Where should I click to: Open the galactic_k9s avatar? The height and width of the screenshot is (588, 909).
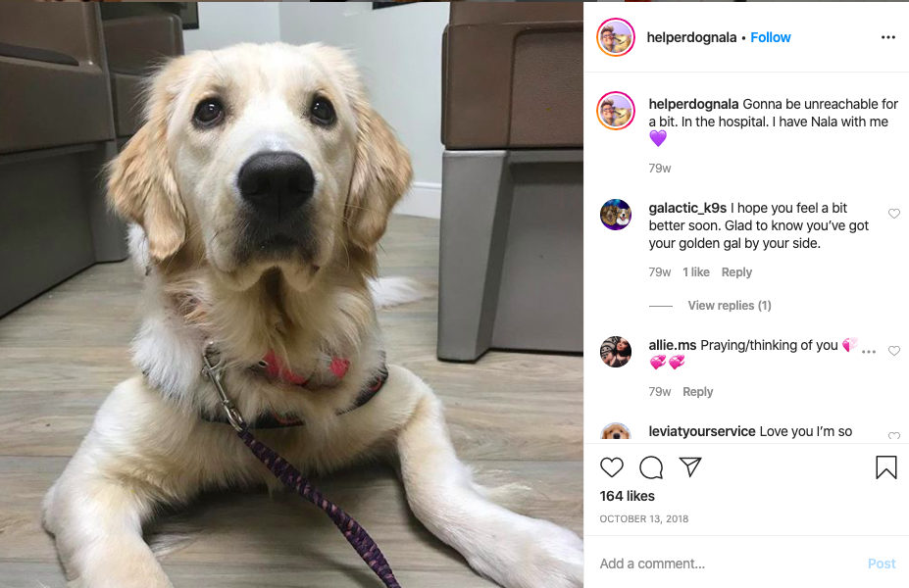coord(616,215)
